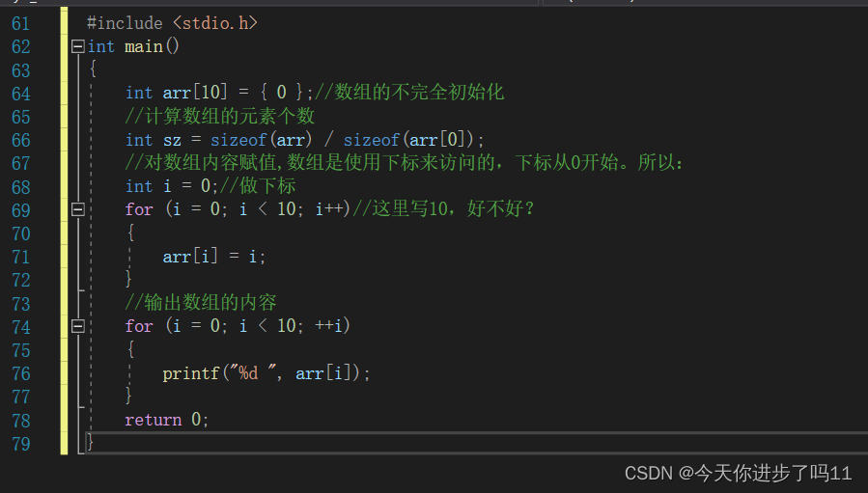Click 'int i = 0;' declaration on line 68

[x=172, y=186]
